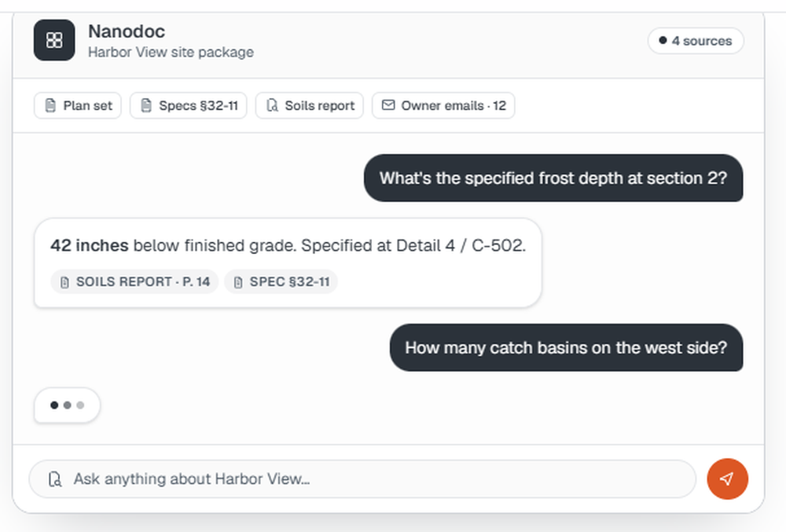Screen dimensions: 786x532
Task: Click the frost depth question bubble
Action: click(553, 178)
